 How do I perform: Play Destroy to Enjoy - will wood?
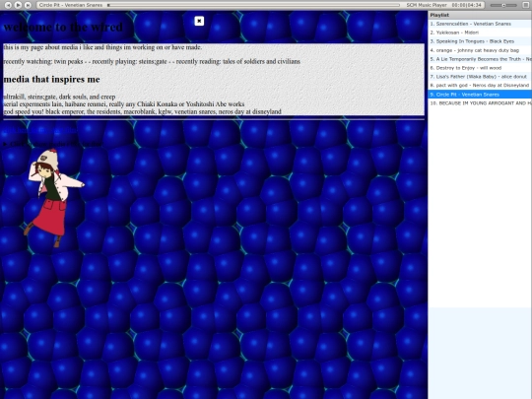(480, 68)
